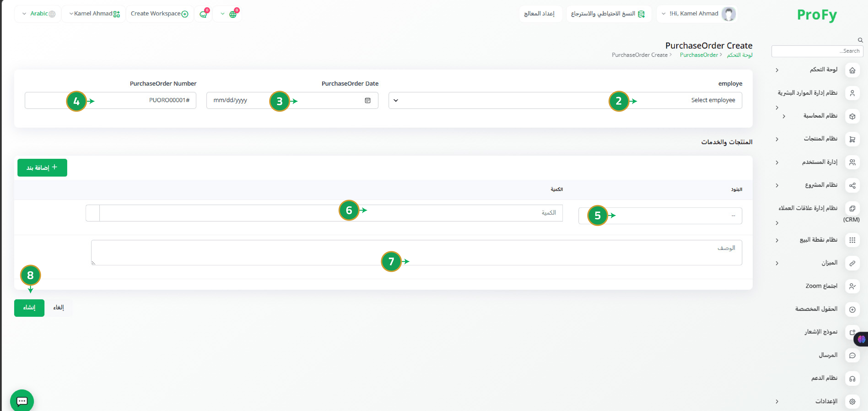Expand the الإعدادات chevron

pos(777,402)
